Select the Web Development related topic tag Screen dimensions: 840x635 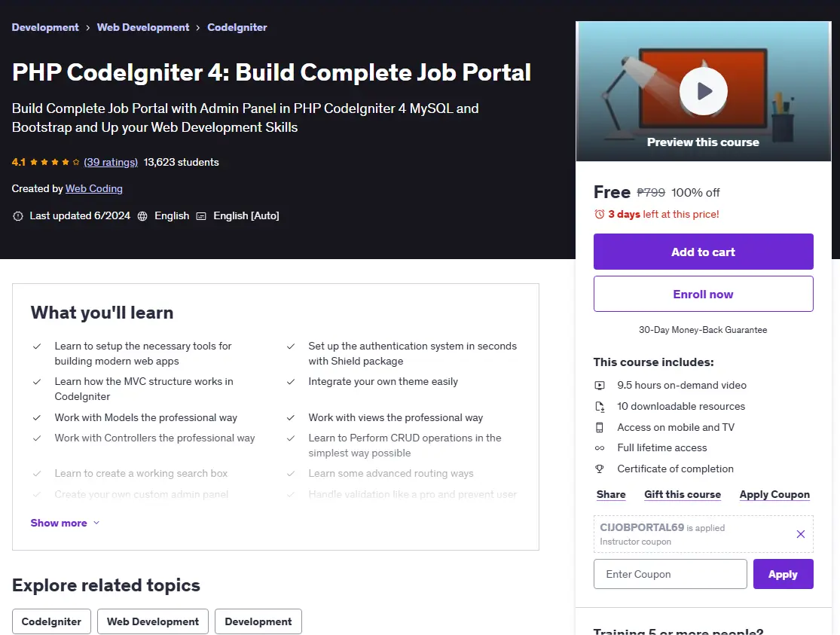[x=153, y=621]
